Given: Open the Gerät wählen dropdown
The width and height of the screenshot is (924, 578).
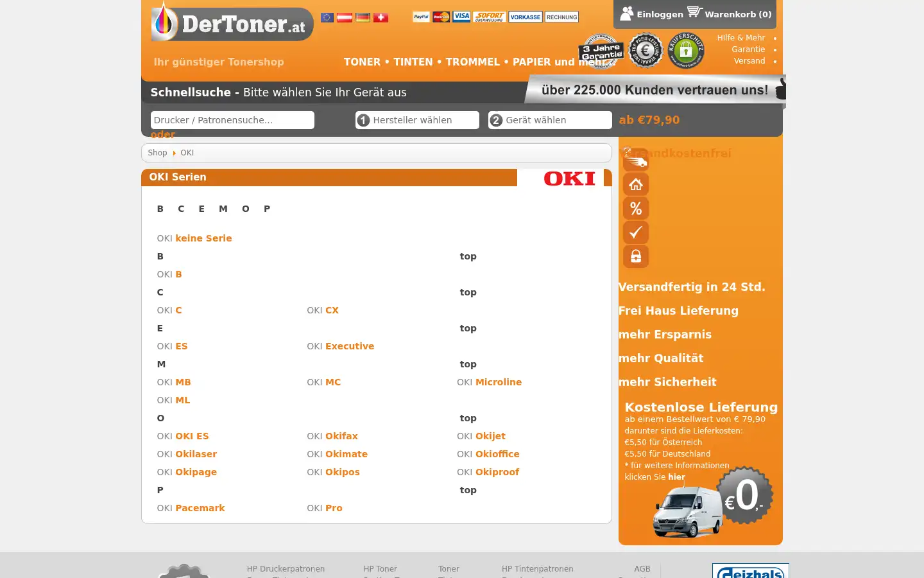Looking at the screenshot, I should tap(550, 120).
